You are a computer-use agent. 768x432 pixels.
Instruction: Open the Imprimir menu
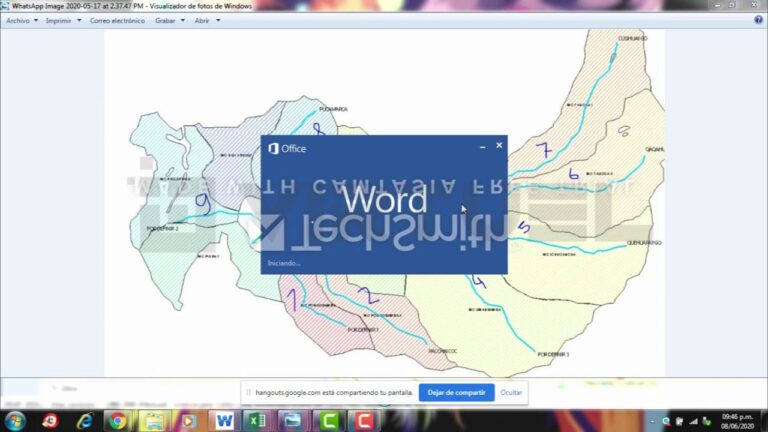tap(58, 21)
